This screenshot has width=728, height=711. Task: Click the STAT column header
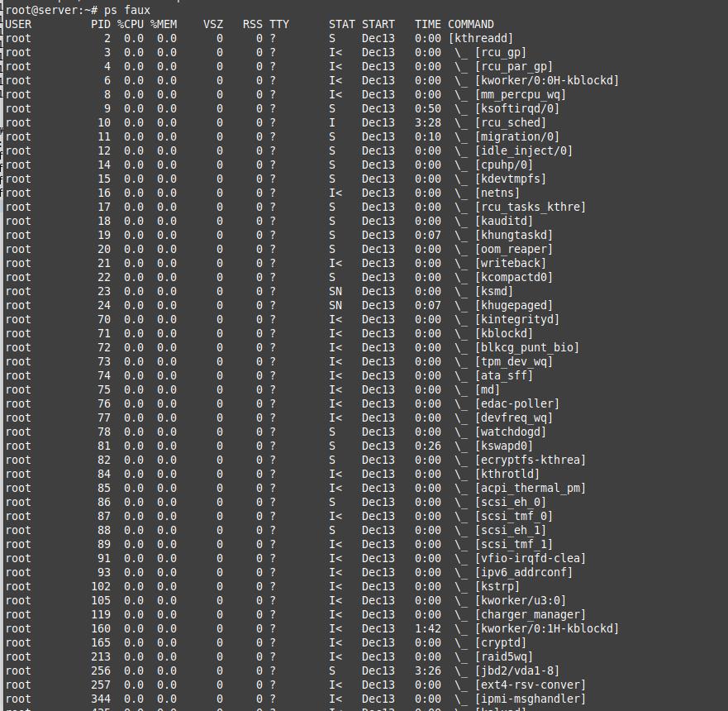[x=342, y=24]
